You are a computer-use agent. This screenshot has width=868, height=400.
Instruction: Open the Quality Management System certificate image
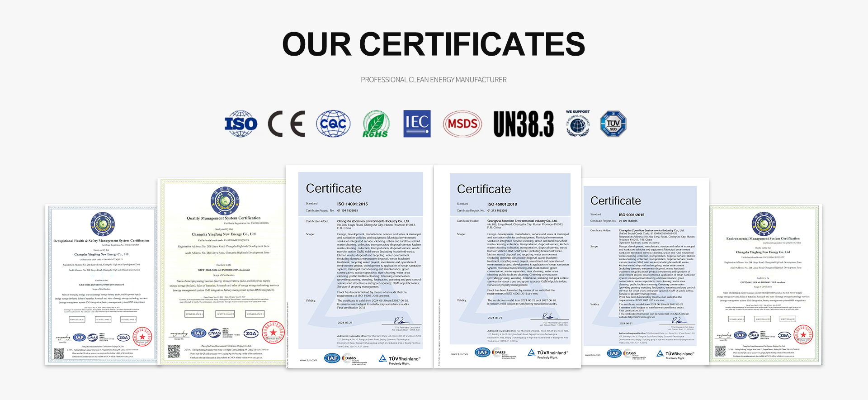click(222, 271)
